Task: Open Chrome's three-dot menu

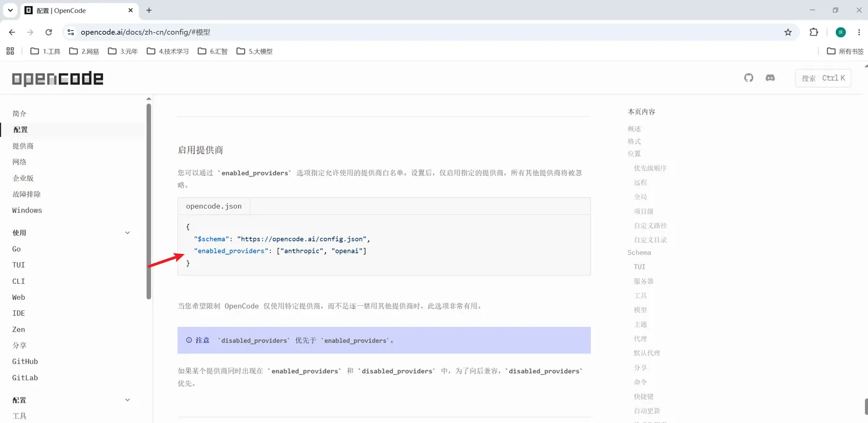Action: point(859,32)
